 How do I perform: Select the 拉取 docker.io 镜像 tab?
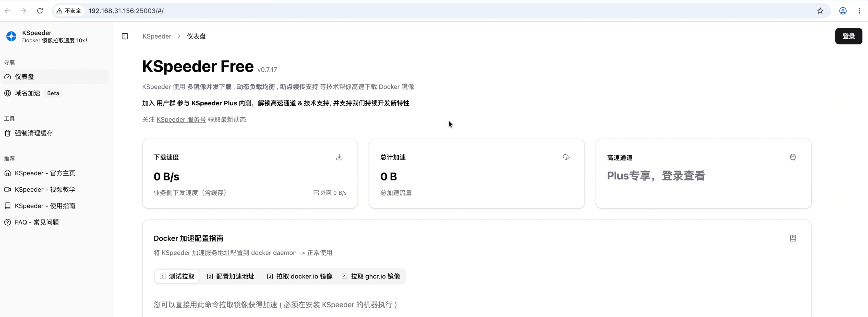[x=300, y=276]
